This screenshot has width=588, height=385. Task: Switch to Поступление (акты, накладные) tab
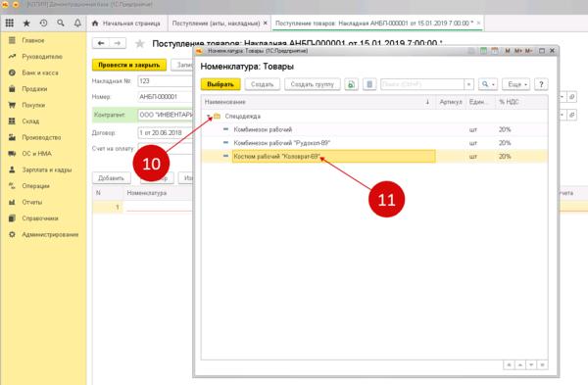click(219, 24)
